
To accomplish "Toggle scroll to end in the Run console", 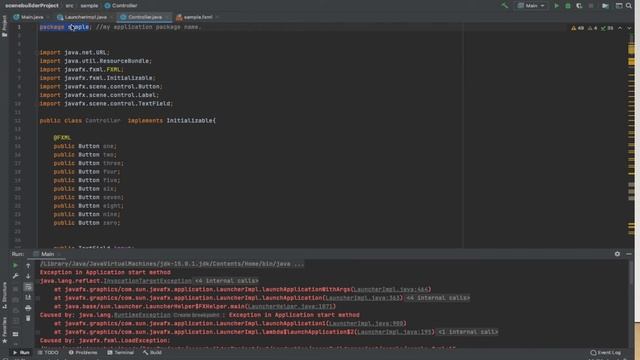I will click(28, 298).
